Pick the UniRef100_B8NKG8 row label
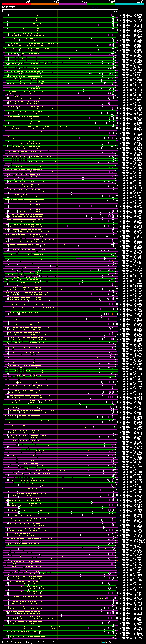The height and width of the screenshot is (644, 146). click(x=131, y=603)
